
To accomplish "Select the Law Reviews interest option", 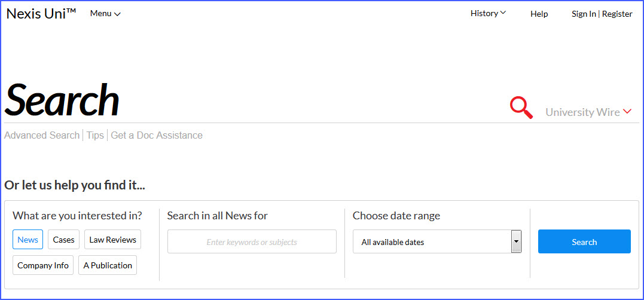I will 112,240.
